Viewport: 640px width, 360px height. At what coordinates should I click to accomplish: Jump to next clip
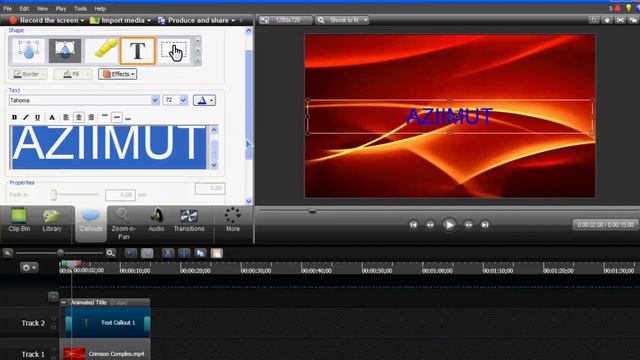pos(485,224)
